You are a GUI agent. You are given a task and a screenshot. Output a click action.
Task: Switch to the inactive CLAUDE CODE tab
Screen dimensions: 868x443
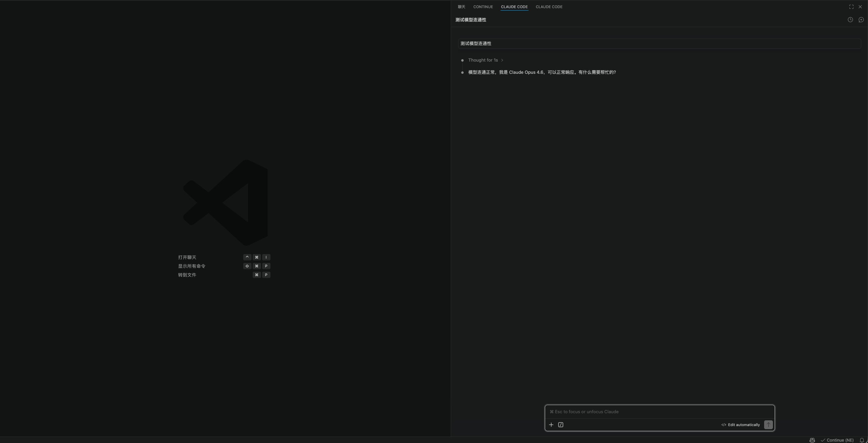pyautogui.click(x=549, y=7)
